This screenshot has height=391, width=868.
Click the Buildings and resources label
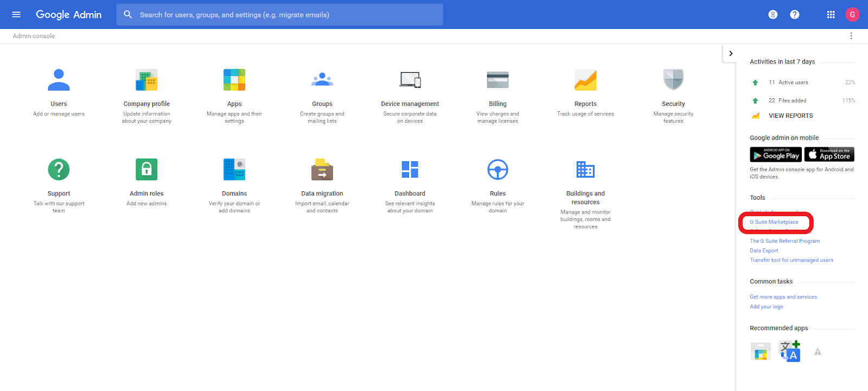point(585,198)
